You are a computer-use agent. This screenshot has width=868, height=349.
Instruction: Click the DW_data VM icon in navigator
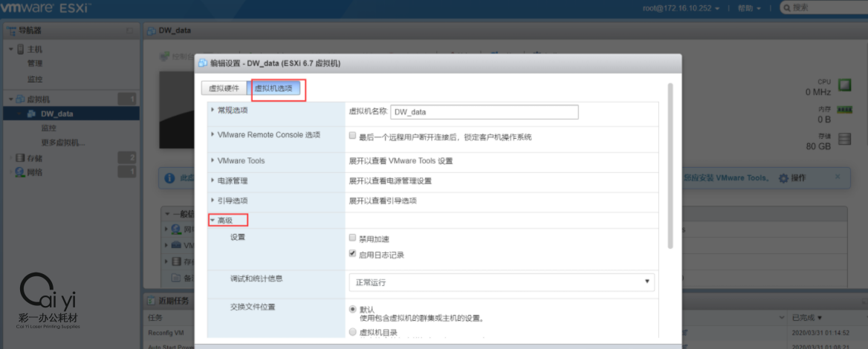click(x=32, y=114)
